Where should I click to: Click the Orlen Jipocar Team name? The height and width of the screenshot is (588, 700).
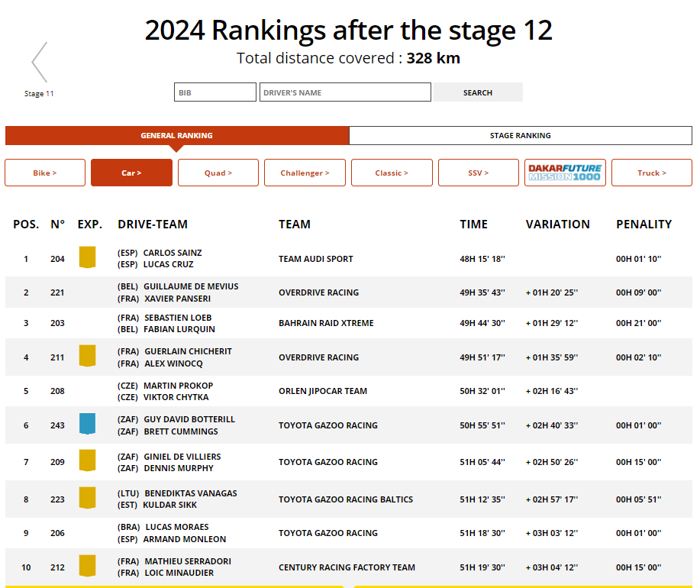point(323,391)
